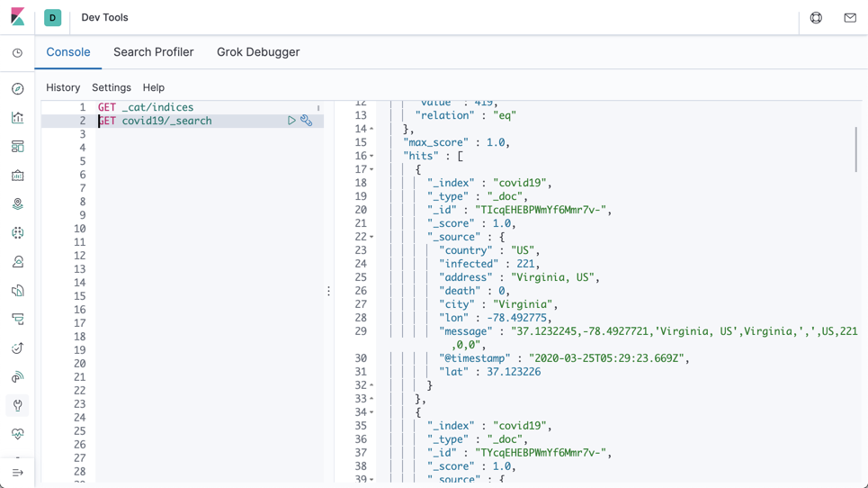Toggle fold arrow at line 32
Viewport: 868px width, 488px height.
tap(372, 385)
